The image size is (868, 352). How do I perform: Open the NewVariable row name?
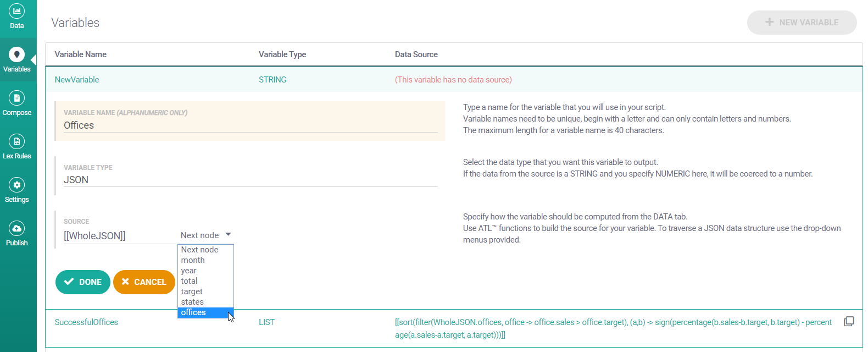click(77, 80)
